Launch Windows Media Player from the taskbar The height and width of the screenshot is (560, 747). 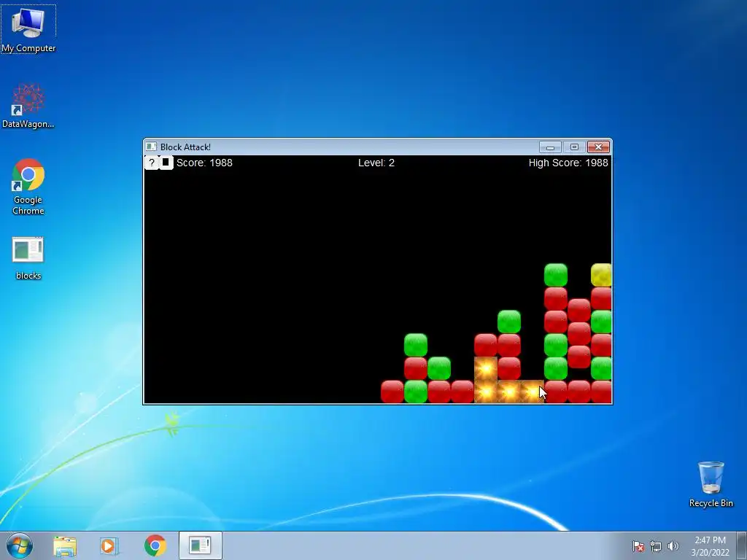(x=109, y=545)
